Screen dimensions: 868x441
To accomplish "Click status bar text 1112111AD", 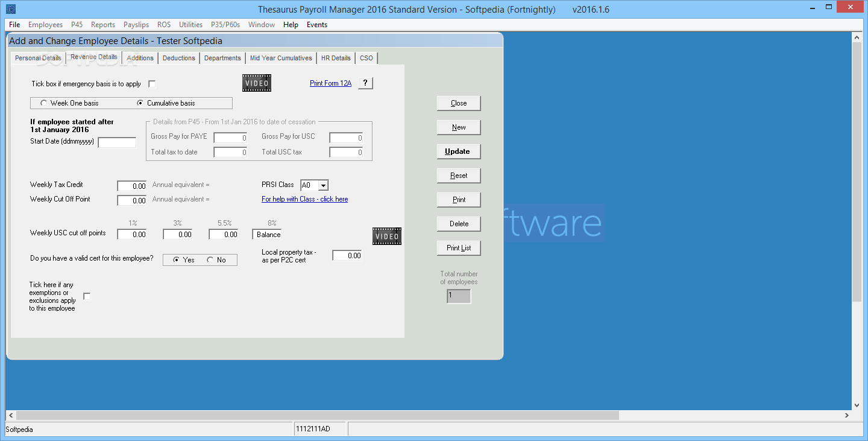I will tap(312, 429).
